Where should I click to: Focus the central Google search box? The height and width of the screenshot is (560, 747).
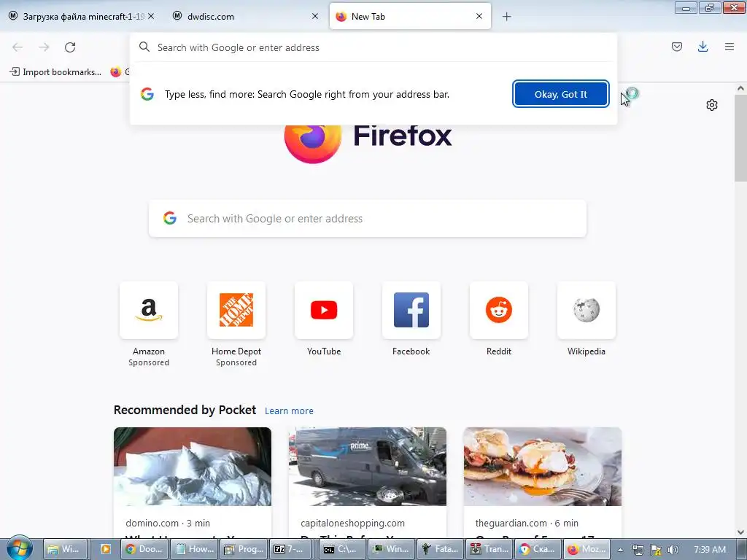pyautogui.click(x=368, y=219)
